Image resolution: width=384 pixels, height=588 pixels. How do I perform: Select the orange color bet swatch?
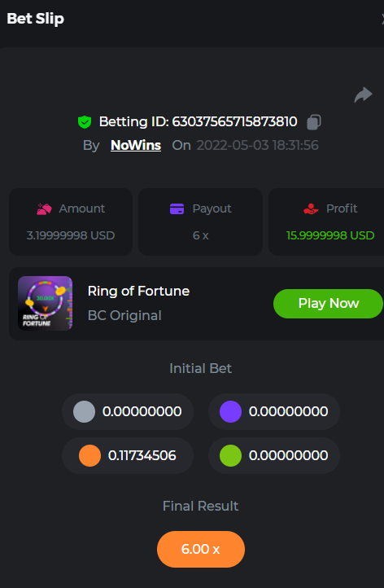90,455
